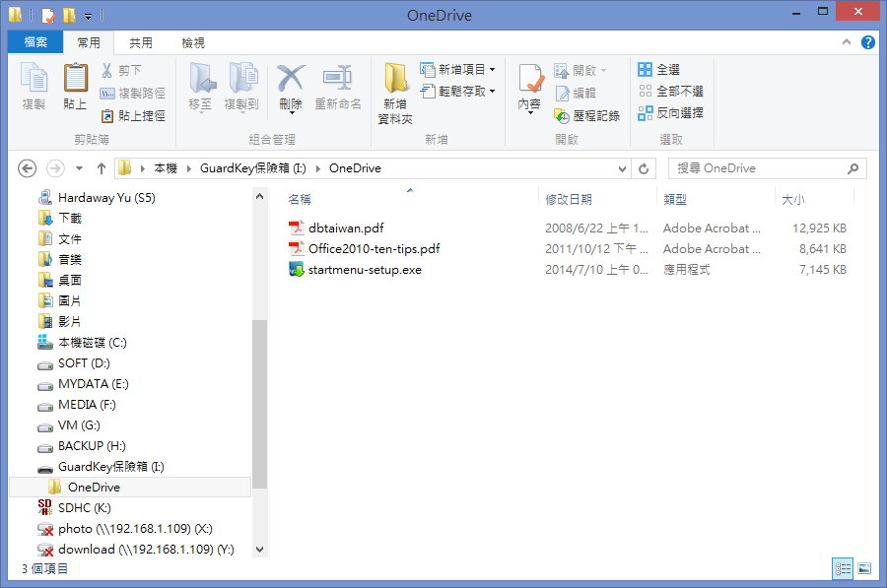This screenshot has width=887, height=588.
Task: Switch to the Share (共用) tab
Action: [x=141, y=43]
